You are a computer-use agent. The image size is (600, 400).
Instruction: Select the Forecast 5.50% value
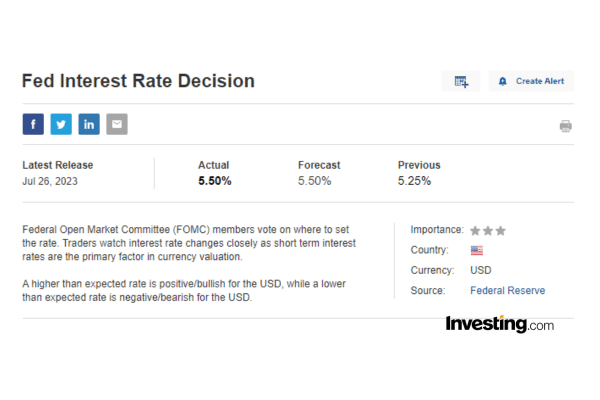point(315,181)
